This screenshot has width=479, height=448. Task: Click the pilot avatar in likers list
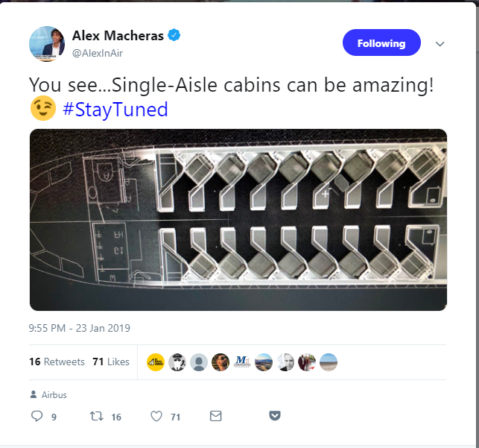pyautogui.click(x=177, y=362)
